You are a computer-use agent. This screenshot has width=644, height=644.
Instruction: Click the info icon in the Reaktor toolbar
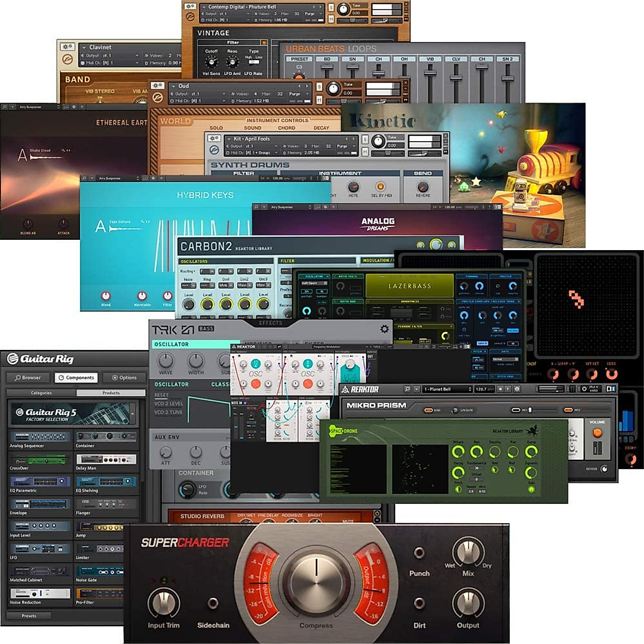[x=516, y=388]
